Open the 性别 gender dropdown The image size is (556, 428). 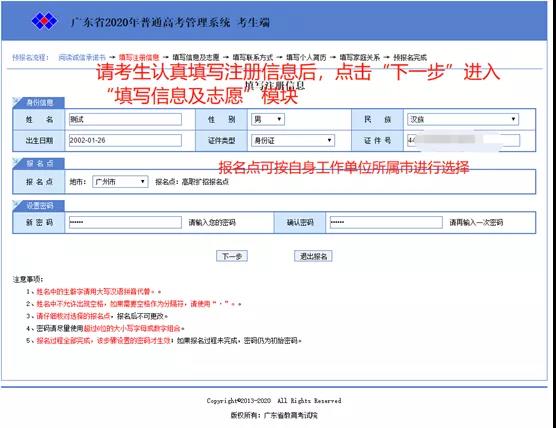268,119
